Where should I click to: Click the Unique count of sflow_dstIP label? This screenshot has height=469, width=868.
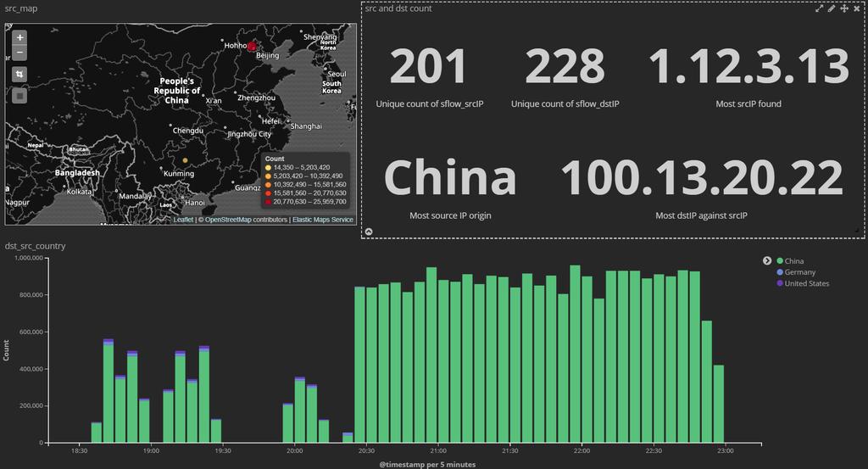pos(565,103)
